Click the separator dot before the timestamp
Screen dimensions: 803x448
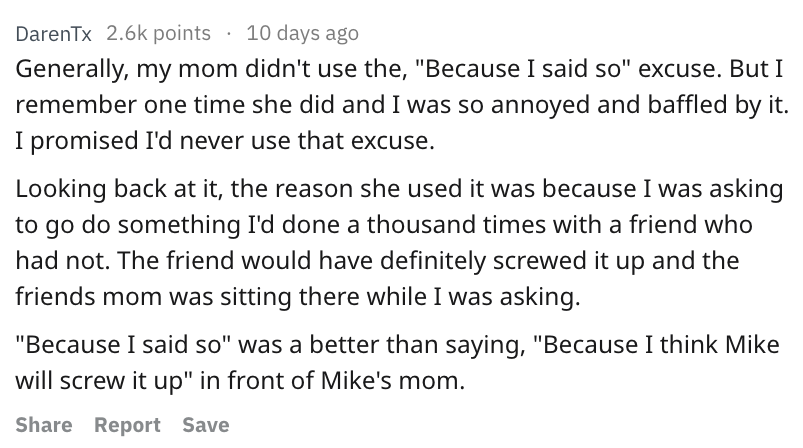(228, 34)
